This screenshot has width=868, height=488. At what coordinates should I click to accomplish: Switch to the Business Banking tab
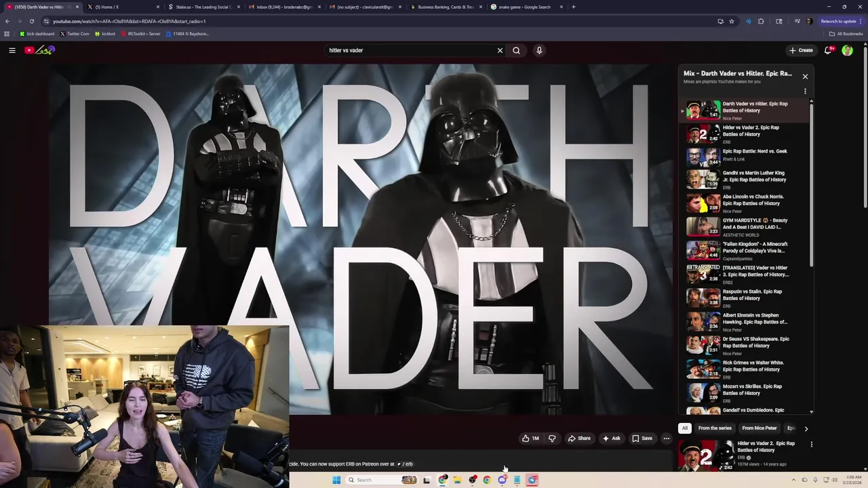point(444,7)
